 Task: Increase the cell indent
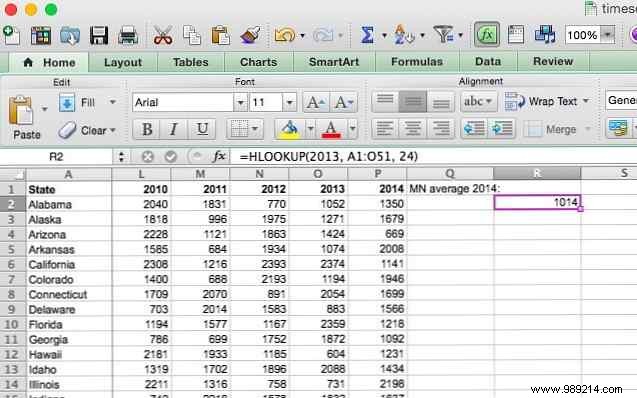click(502, 129)
